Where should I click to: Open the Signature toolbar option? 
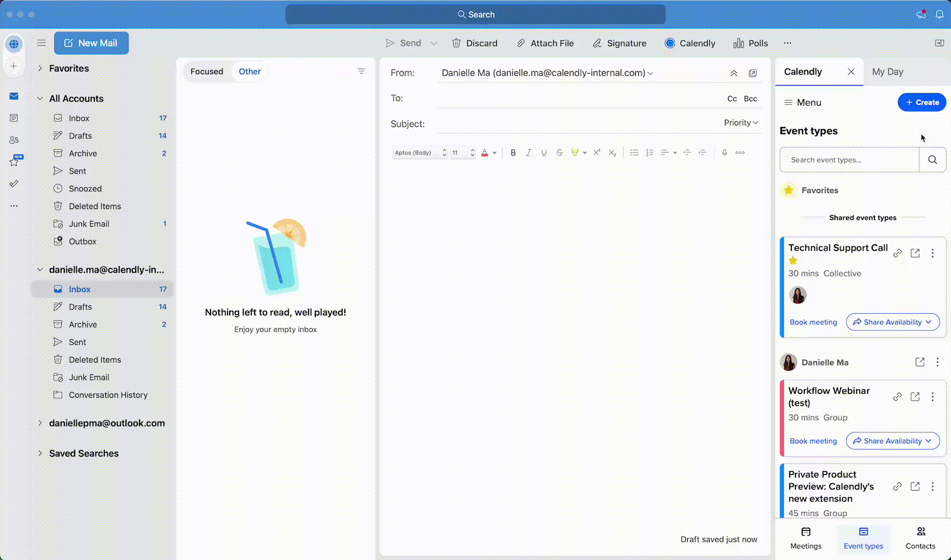(620, 43)
